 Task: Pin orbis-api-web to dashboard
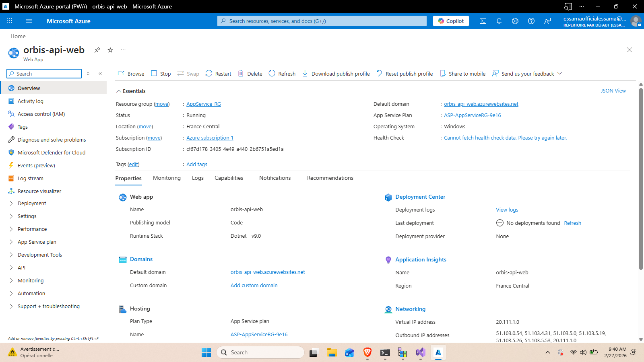click(97, 50)
